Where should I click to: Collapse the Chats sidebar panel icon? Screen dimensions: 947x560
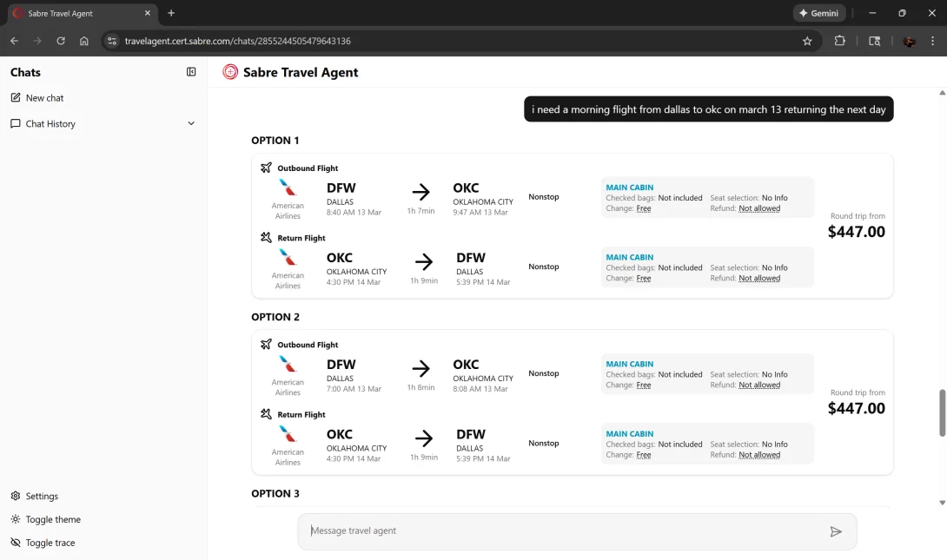[x=191, y=72]
